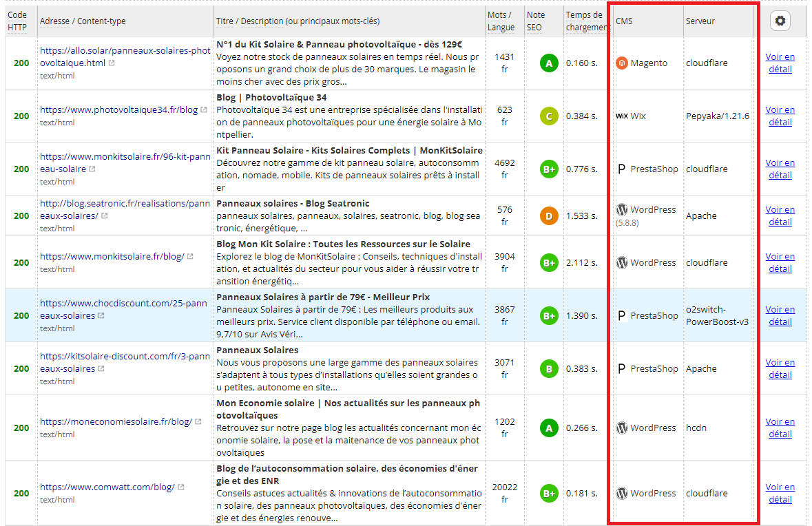Select loading time 2.112 s.
812x526 pixels.
pos(581,262)
